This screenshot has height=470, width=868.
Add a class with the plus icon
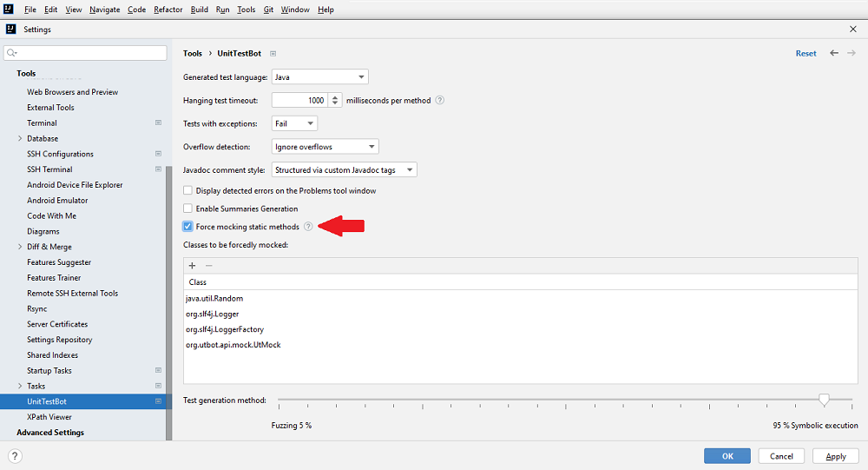coord(192,265)
